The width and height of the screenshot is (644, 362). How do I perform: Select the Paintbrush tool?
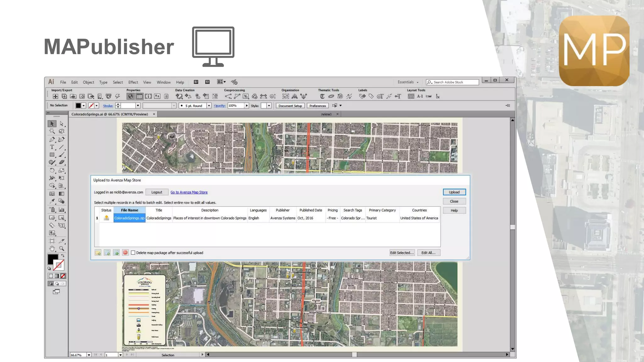click(62, 155)
